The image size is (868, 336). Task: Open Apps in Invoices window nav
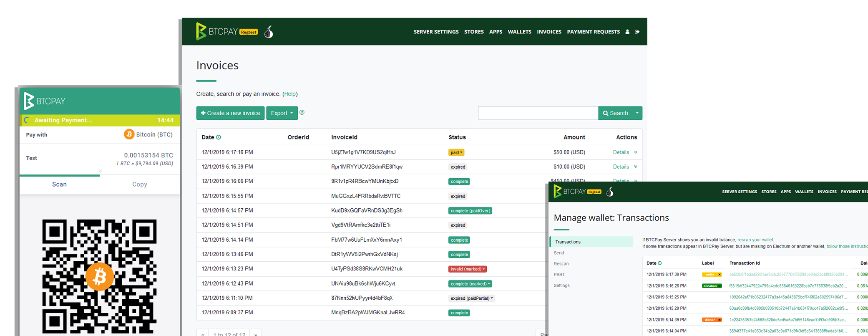pyautogui.click(x=496, y=32)
